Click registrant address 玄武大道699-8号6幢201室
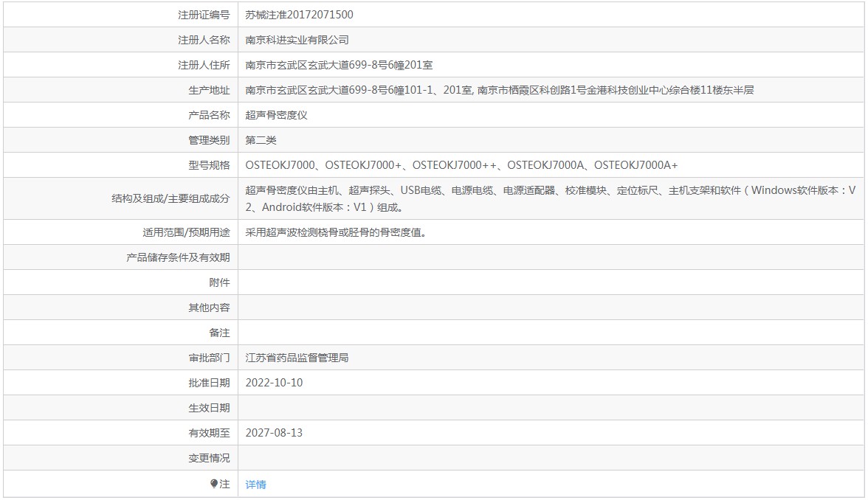The height and width of the screenshot is (500, 868). click(370, 65)
